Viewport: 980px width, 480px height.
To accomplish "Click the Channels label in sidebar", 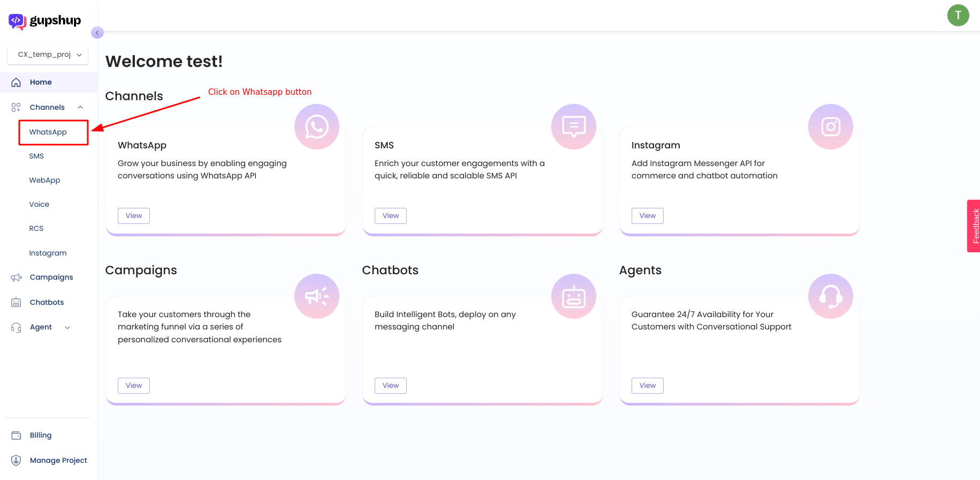I will [x=47, y=108].
